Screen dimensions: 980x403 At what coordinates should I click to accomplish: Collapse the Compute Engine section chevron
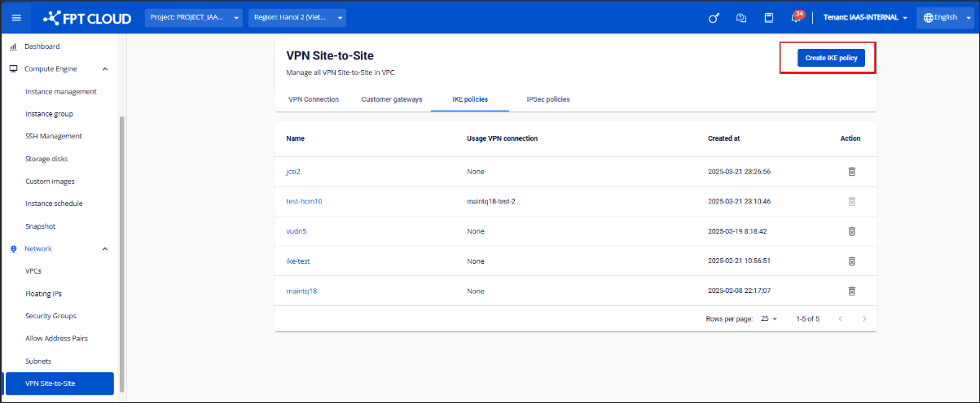pos(104,69)
